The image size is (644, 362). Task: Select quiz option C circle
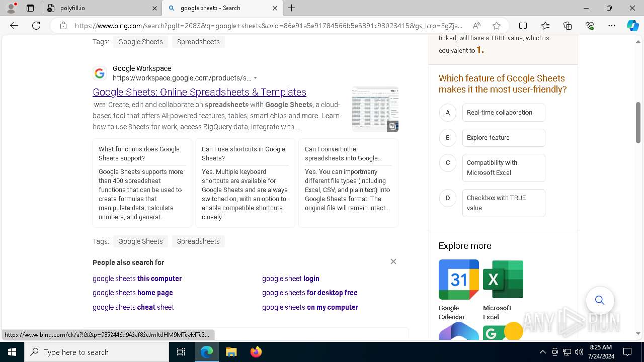click(x=448, y=163)
